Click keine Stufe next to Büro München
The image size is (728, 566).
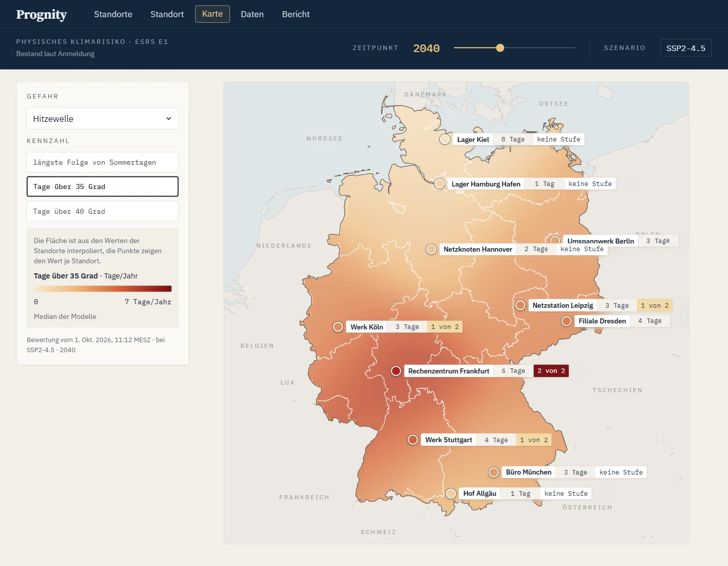pyautogui.click(x=621, y=472)
